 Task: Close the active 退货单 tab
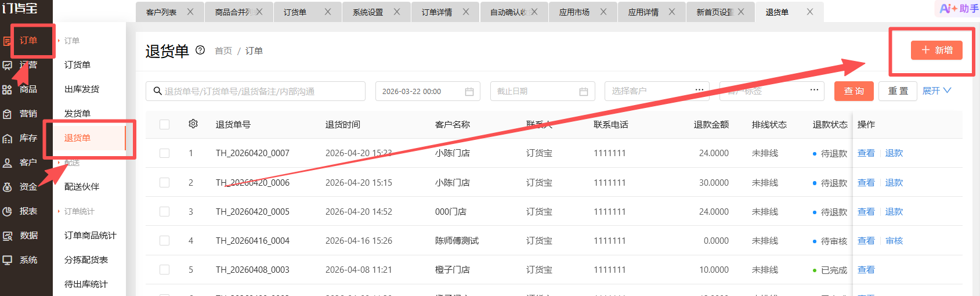[x=810, y=12]
